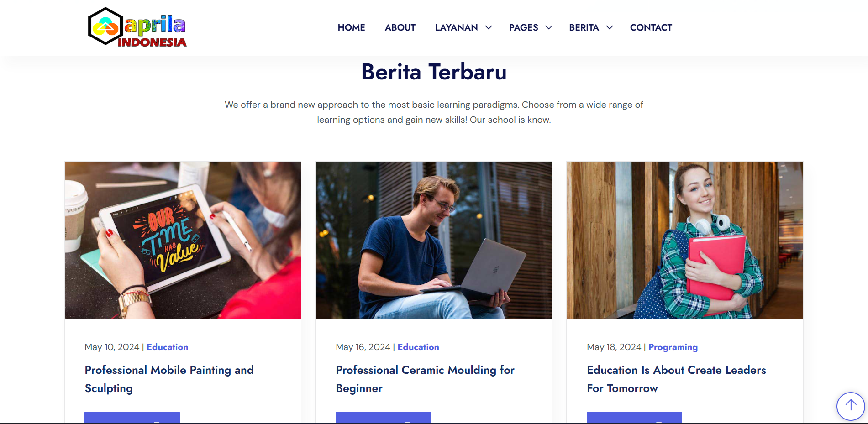The image size is (868, 424).
Task: Open the man with laptop article image
Action: click(433, 240)
